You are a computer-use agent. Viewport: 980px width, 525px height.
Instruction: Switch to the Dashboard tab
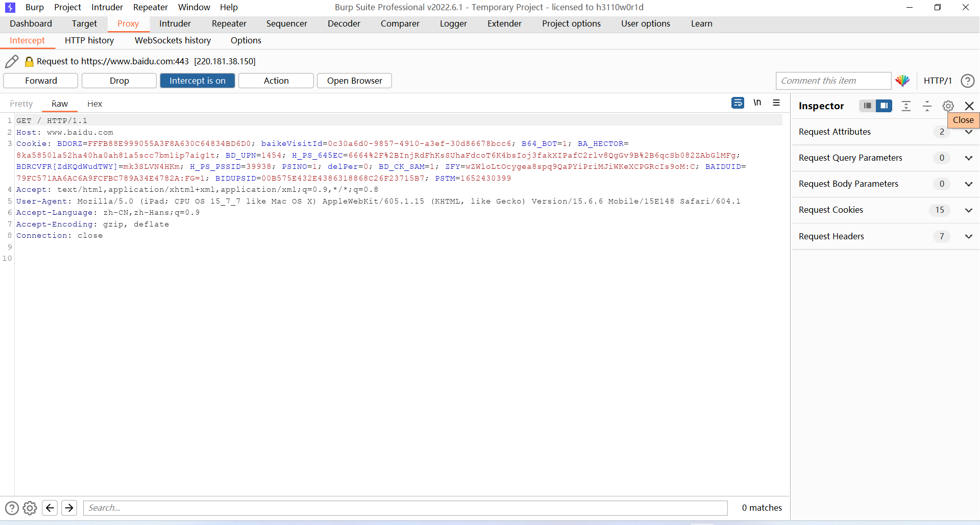31,23
